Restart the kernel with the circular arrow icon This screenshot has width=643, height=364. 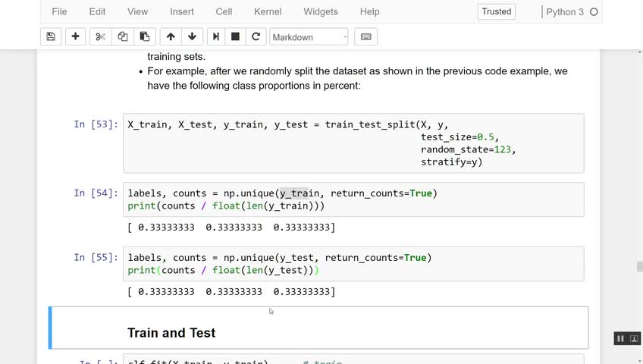[x=256, y=36]
